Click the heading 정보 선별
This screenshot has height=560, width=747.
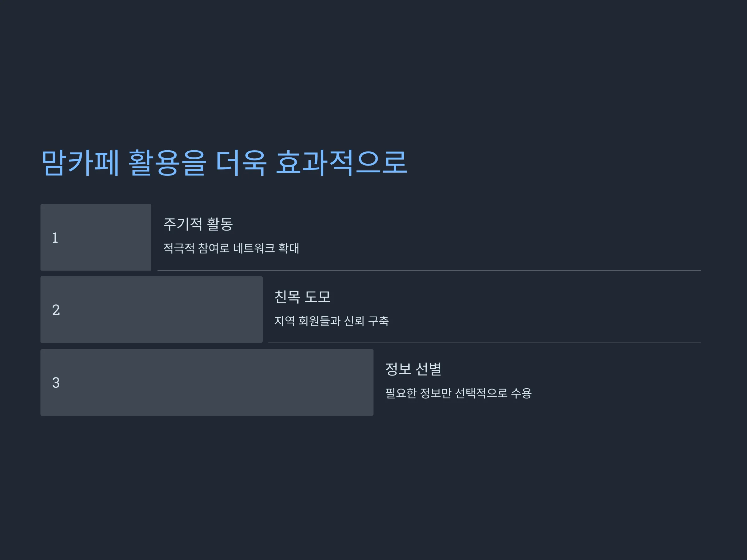pyautogui.click(x=413, y=369)
